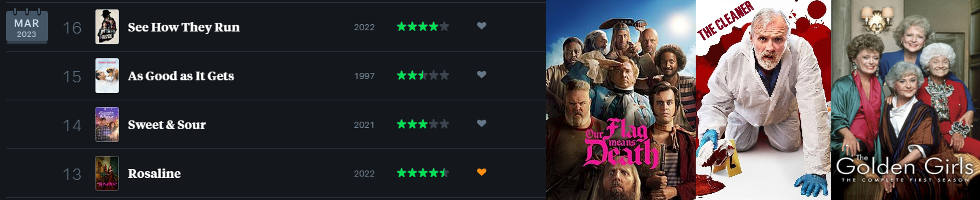Image resolution: width=980 pixels, height=200 pixels.
Task: Open the Rosaline title link
Action: click(154, 174)
